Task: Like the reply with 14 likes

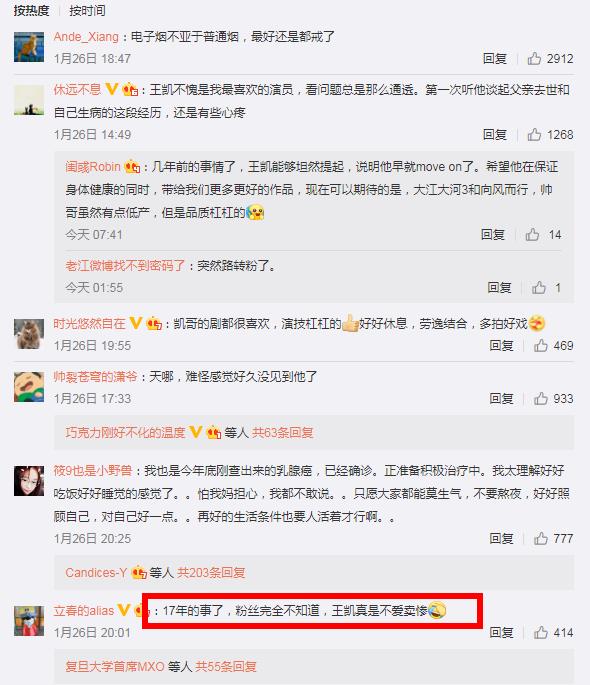Action: click(532, 235)
